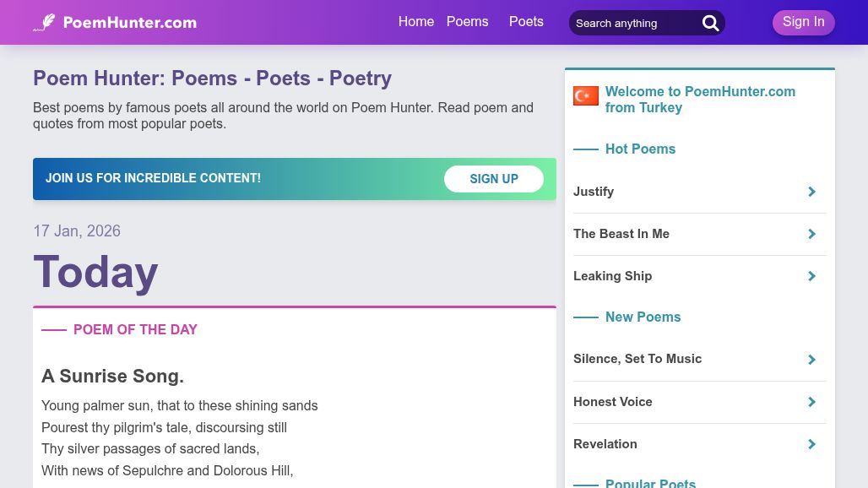Open the Home menu item
868x488 pixels.
[x=415, y=22]
